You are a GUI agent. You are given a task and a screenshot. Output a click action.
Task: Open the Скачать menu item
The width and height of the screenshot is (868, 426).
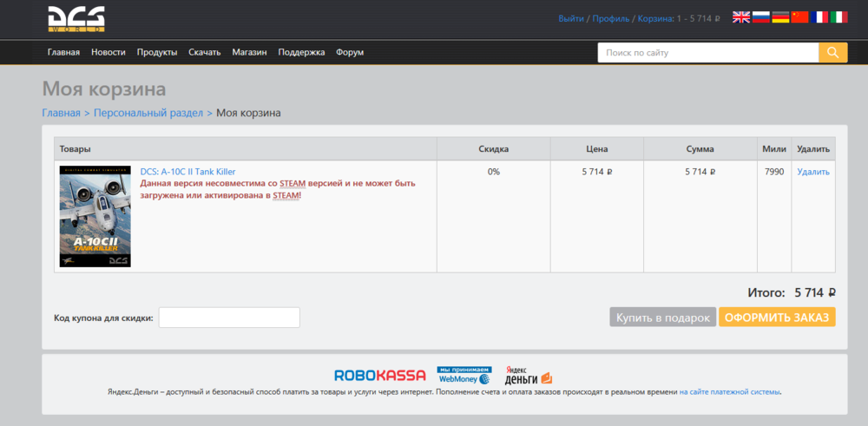(x=205, y=53)
